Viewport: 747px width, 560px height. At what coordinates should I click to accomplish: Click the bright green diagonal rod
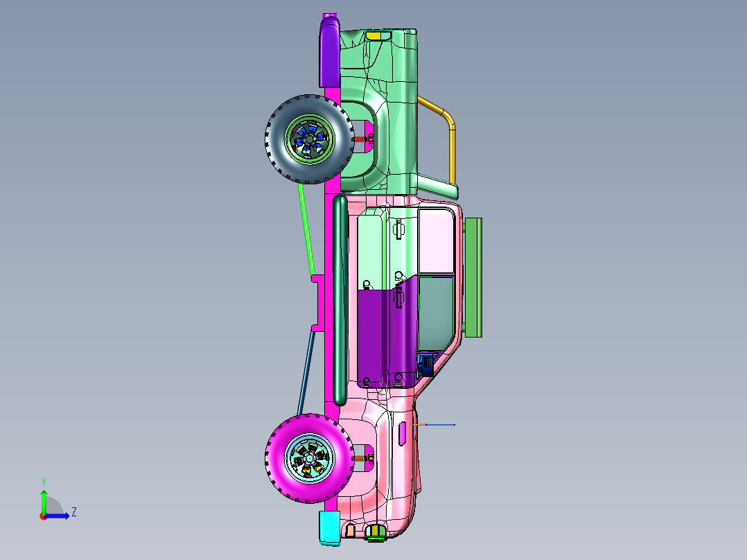point(306,229)
